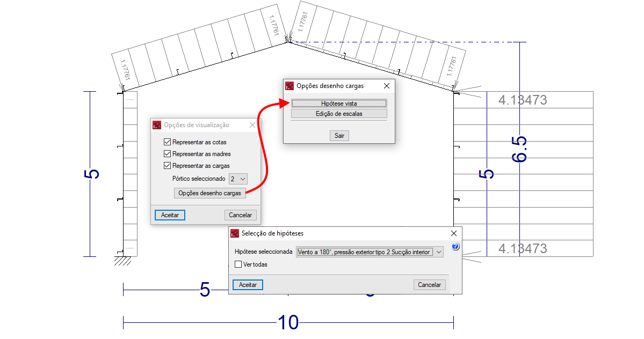Viewport: 644px width, 339px height.
Task: Click Cancelar in Opções de visualização dialog
Action: 240,215
